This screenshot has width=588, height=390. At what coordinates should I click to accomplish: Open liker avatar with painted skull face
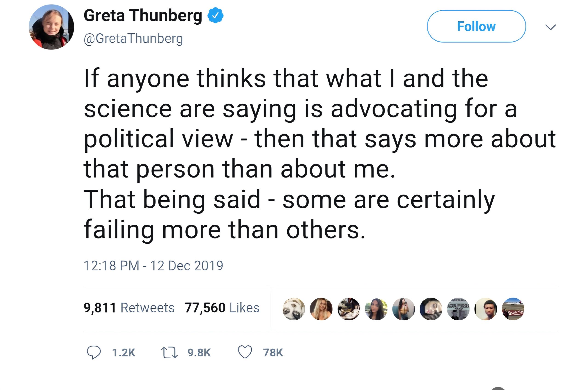(x=294, y=309)
